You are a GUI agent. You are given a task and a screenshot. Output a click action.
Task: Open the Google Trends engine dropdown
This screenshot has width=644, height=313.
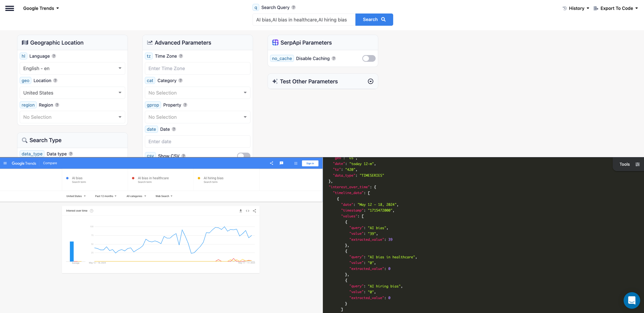click(41, 8)
